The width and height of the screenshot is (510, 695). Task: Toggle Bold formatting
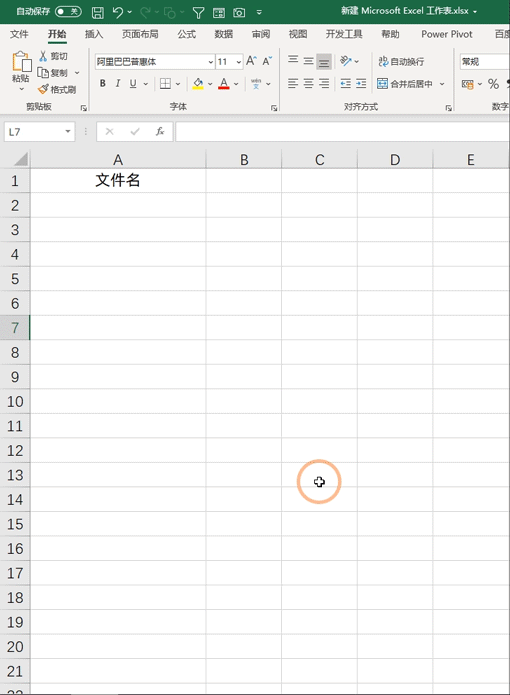(x=103, y=83)
